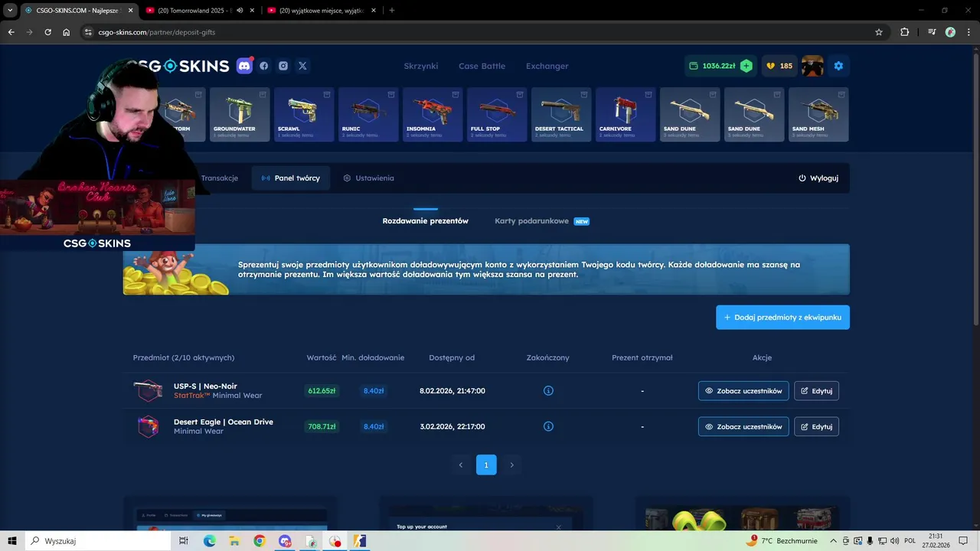Click the browser back arrow
The height and width of the screenshot is (551, 980).
tap(11, 32)
